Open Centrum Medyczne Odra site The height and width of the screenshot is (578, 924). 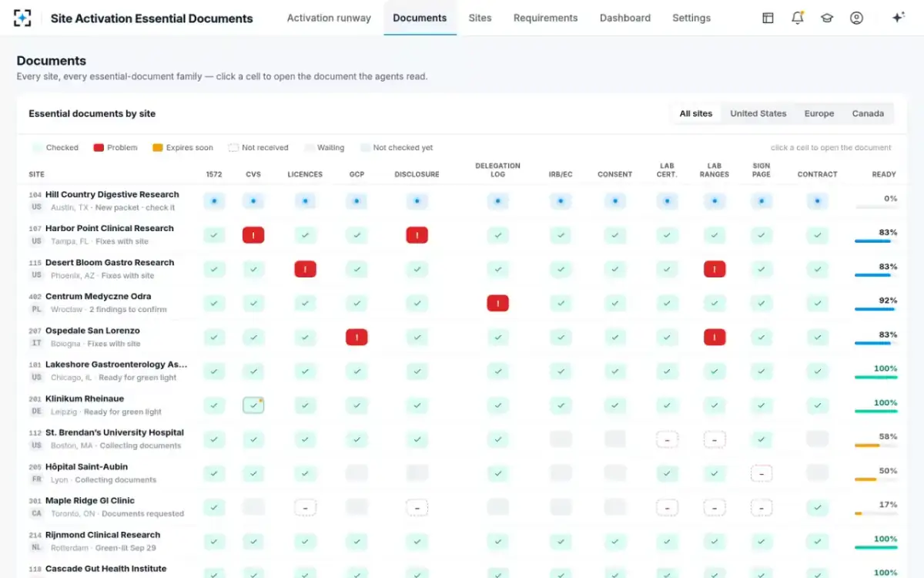pyautogui.click(x=98, y=297)
